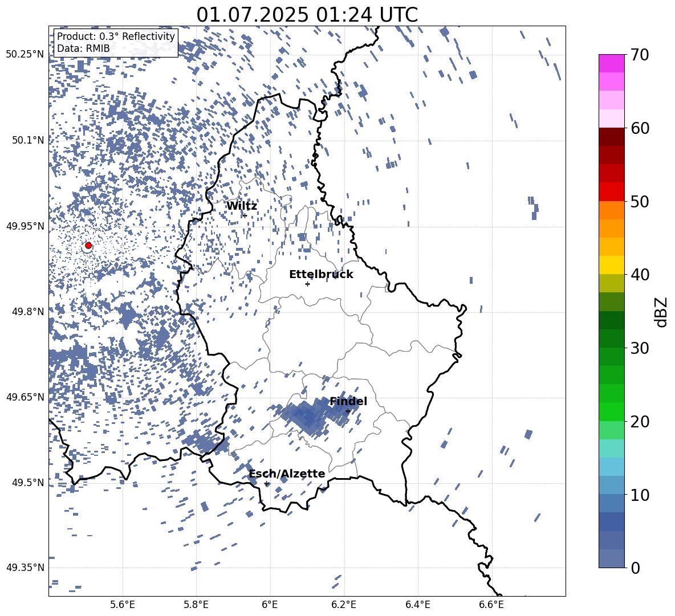Click the 6°E longitude label
Screen dimensions: 675x616
[270, 605]
